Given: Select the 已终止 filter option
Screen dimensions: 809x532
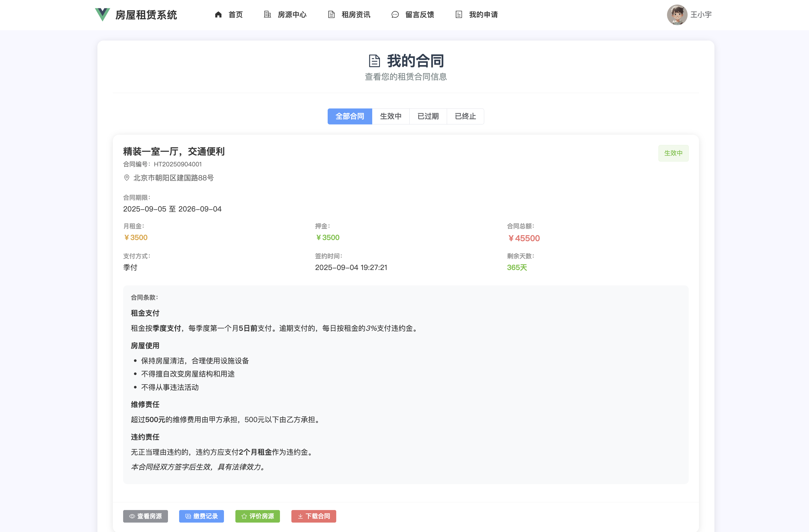Looking at the screenshot, I should click(x=465, y=116).
